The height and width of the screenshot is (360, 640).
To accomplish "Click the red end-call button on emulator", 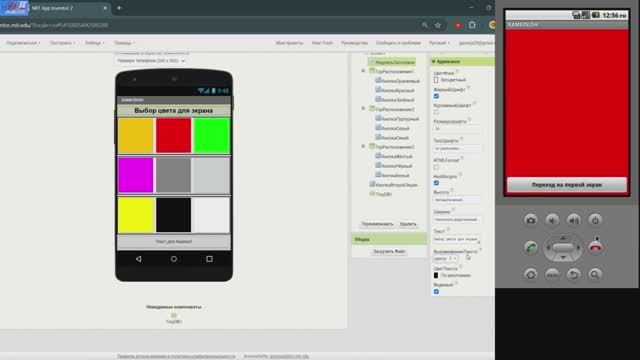I will pyautogui.click(x=596, y=247).
